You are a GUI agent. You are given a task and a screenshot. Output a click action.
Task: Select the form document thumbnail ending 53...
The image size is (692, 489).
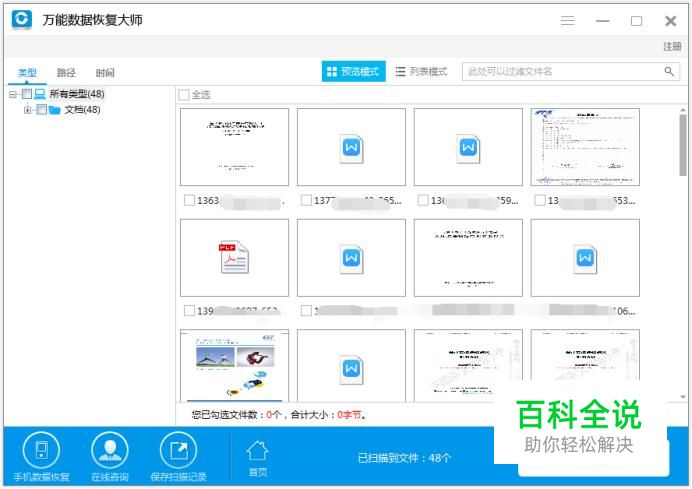585,147
